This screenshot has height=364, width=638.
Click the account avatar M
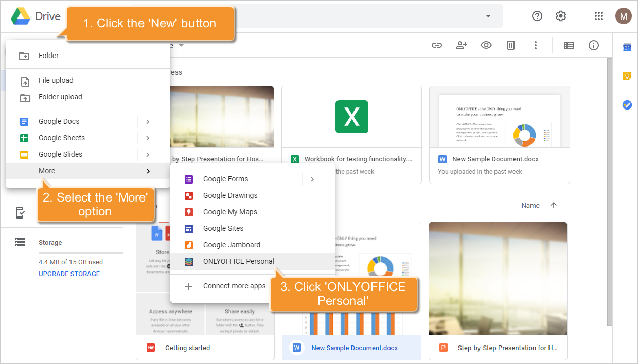coord(624,16)
